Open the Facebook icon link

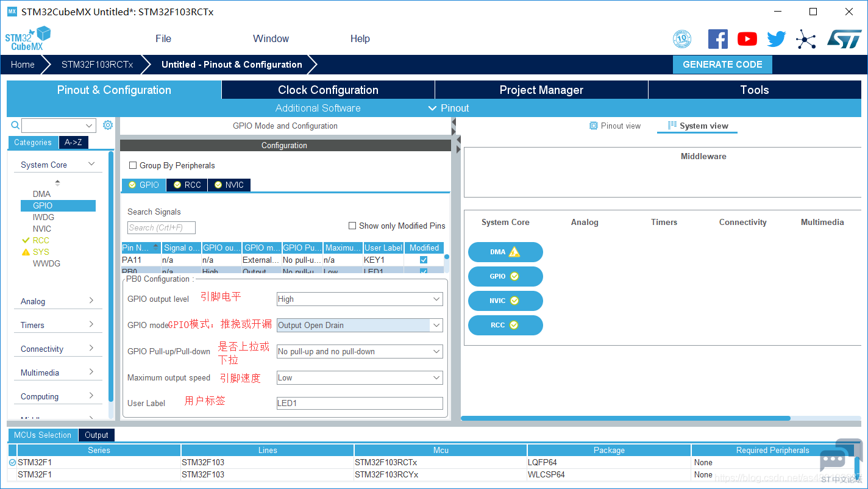718,39
